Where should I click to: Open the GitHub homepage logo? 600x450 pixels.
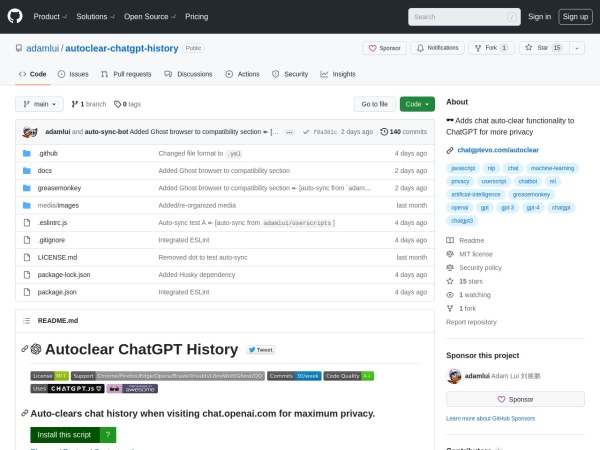pos(15,16)
